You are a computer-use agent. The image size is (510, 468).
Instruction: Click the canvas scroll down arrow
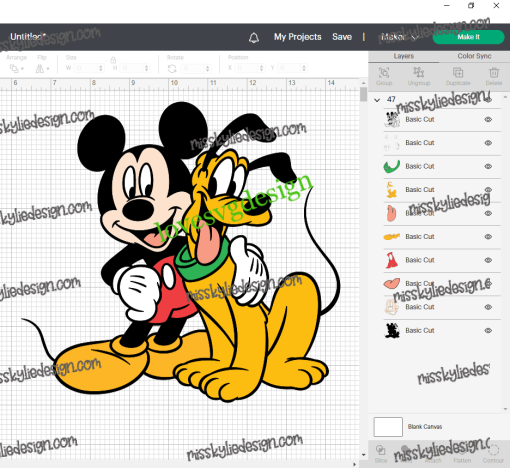(x=363, y=455)
